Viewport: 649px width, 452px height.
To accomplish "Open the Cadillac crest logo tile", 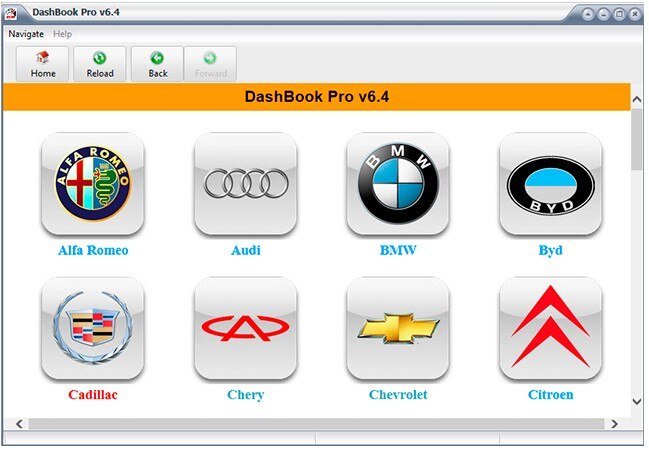I will tap(93, 328).
